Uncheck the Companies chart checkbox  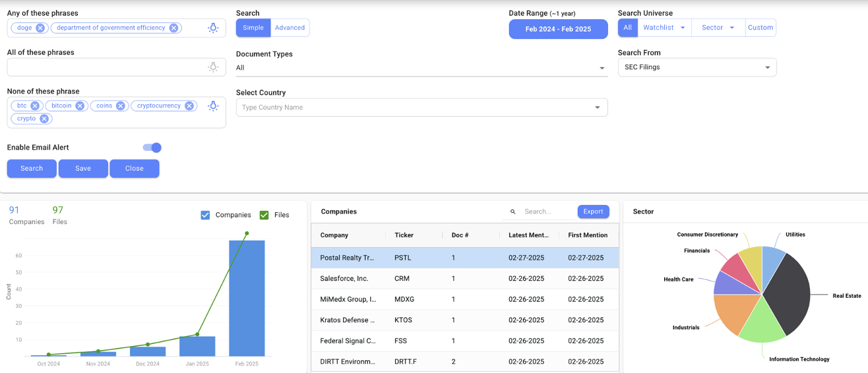[x=205, y=215]
